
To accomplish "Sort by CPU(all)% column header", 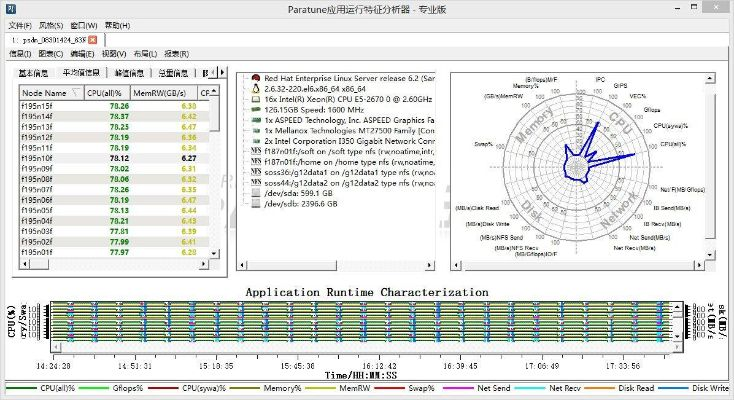I will click(103, 92).
